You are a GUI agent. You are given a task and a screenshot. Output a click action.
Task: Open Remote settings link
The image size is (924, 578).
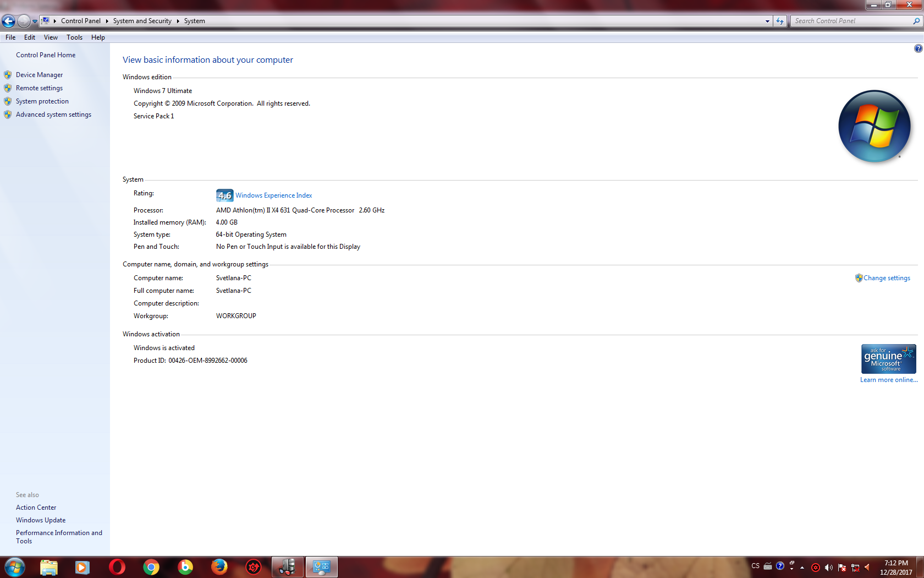[39, 88]
